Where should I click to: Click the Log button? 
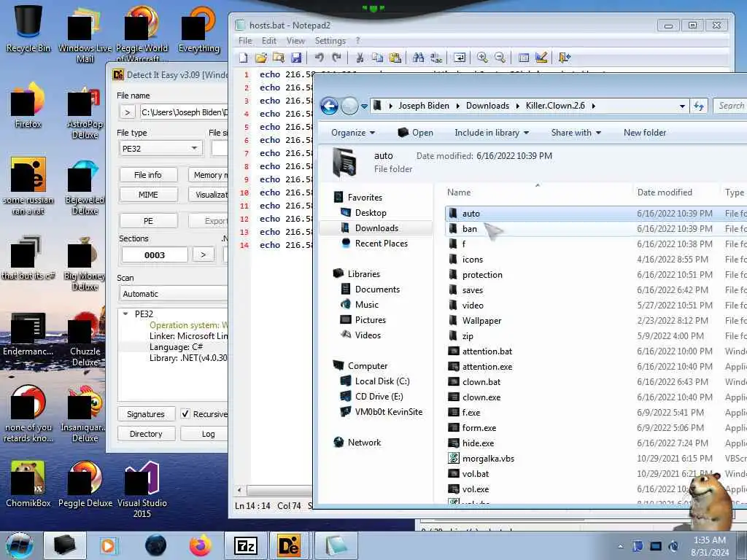[205, 435]
